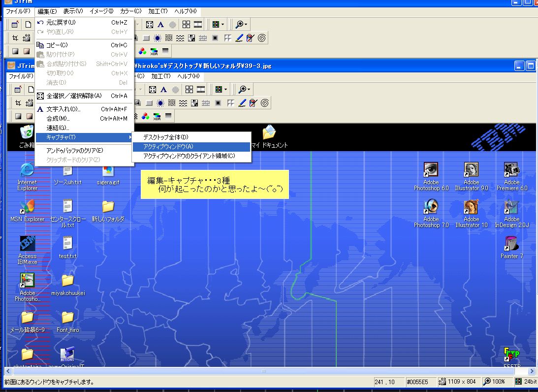The width and height of the screenshot is (538, 392).
Task: Click the filmstrip icon in top toolbar
Action: [x=197, y=24]
